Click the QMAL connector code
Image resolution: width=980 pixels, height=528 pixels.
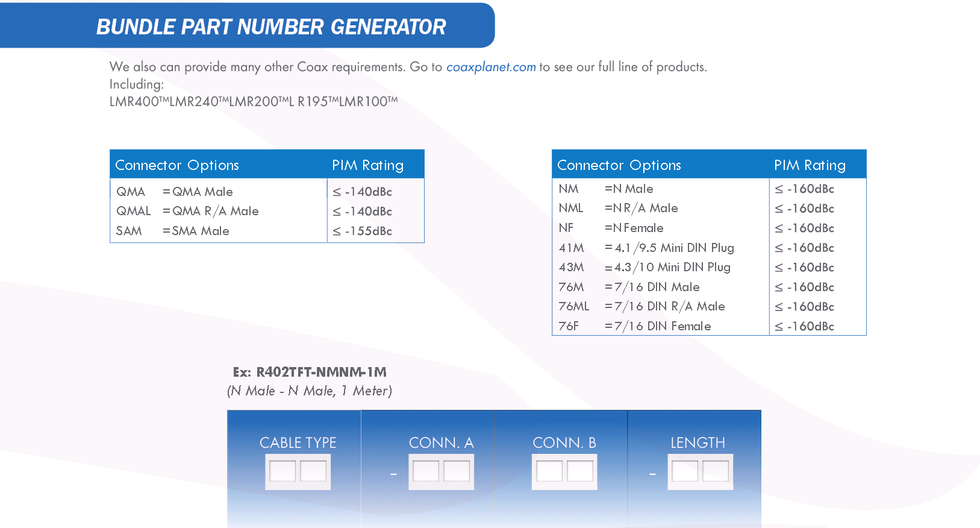(134, 211)
